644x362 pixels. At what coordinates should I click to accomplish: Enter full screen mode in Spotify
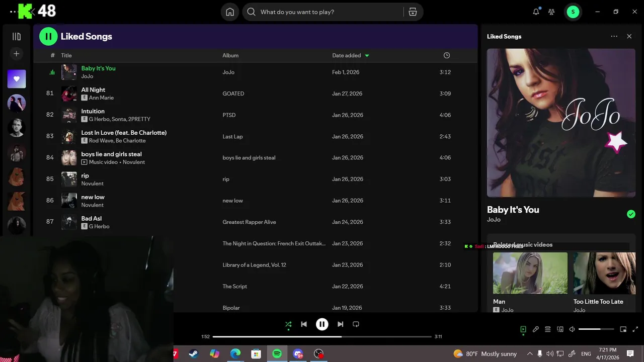point(635,329)
